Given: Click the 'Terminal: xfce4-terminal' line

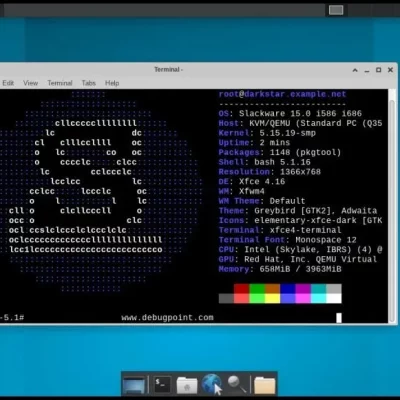Looking at the screenshot, I should (280, 230).
